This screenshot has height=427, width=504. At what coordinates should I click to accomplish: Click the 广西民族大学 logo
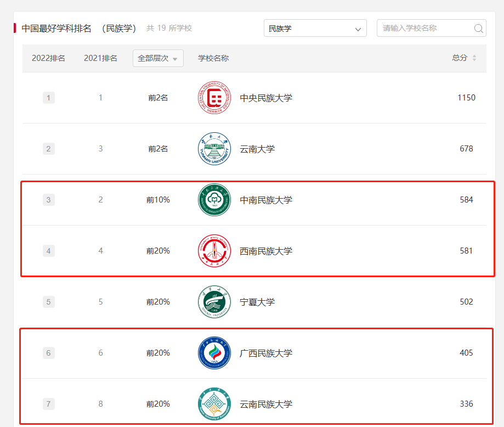tap(214, 353)
